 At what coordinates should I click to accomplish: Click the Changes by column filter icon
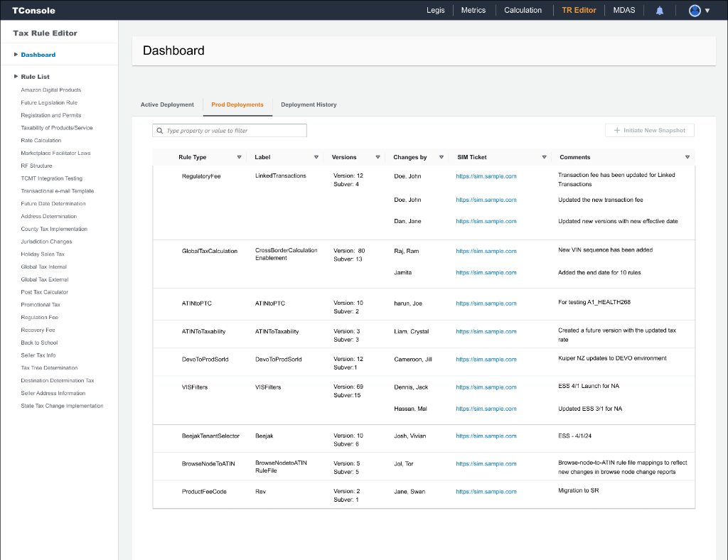click(441, 157)
